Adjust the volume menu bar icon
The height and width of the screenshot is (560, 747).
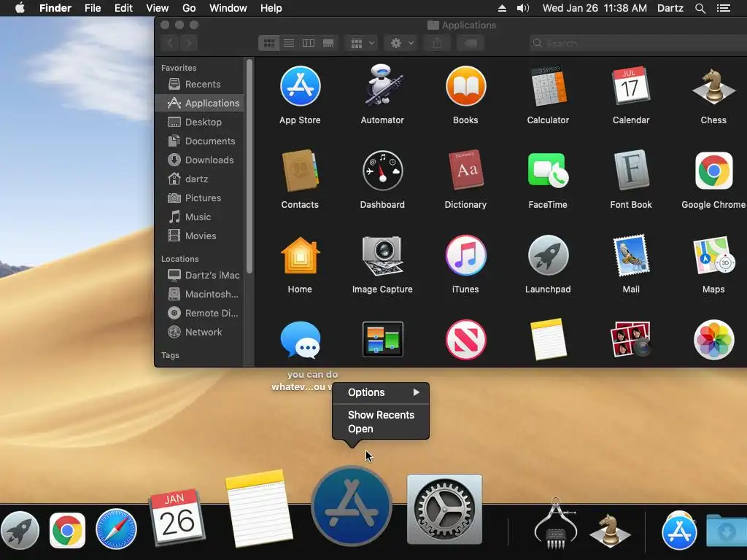(522, 8)
